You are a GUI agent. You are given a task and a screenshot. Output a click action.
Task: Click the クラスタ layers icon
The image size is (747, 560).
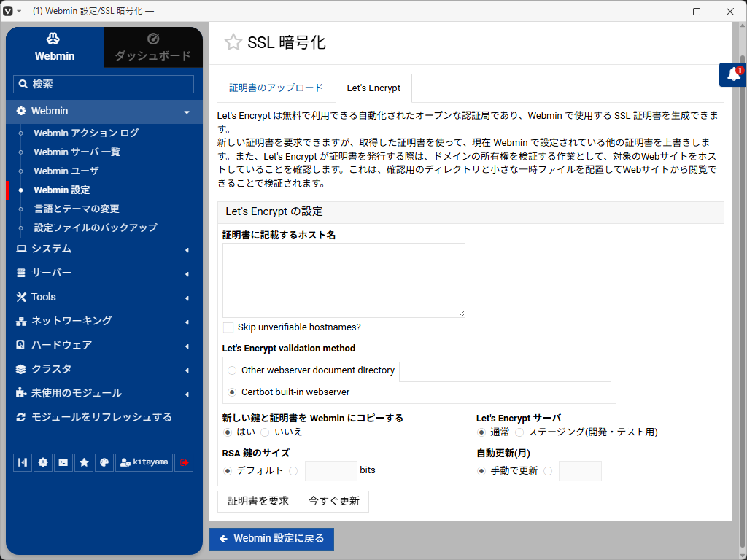coord(21,369)
